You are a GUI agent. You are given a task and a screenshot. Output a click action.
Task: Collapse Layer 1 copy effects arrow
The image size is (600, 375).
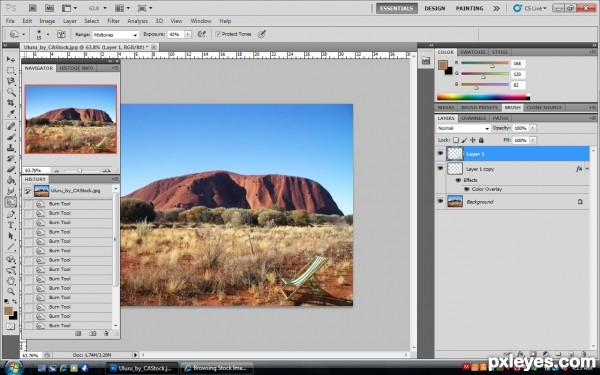[x=587, y=169]
